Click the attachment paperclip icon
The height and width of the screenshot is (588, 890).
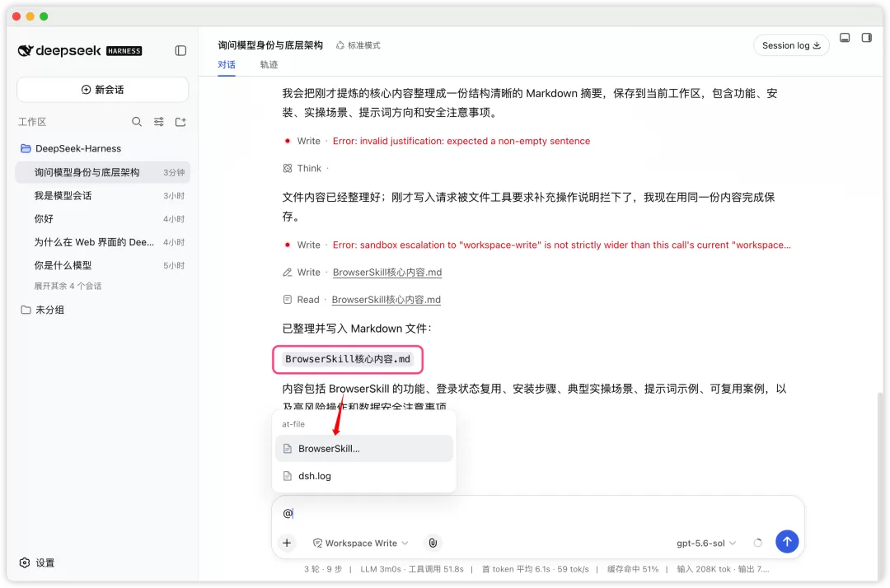433,544
